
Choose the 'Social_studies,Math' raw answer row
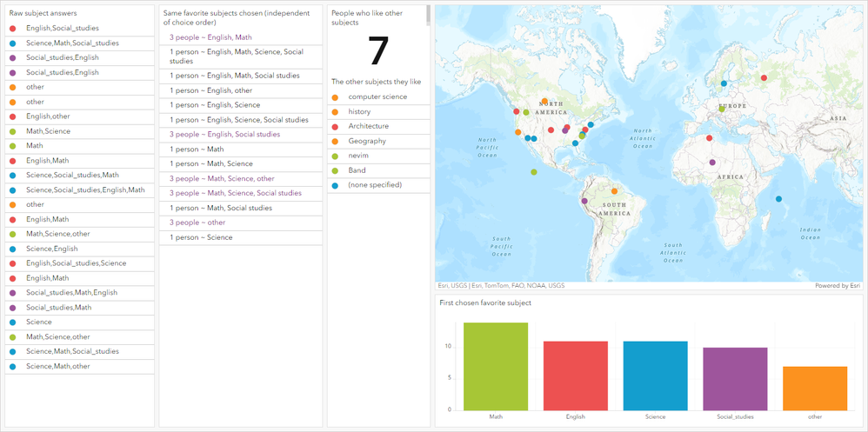point(80,308)
